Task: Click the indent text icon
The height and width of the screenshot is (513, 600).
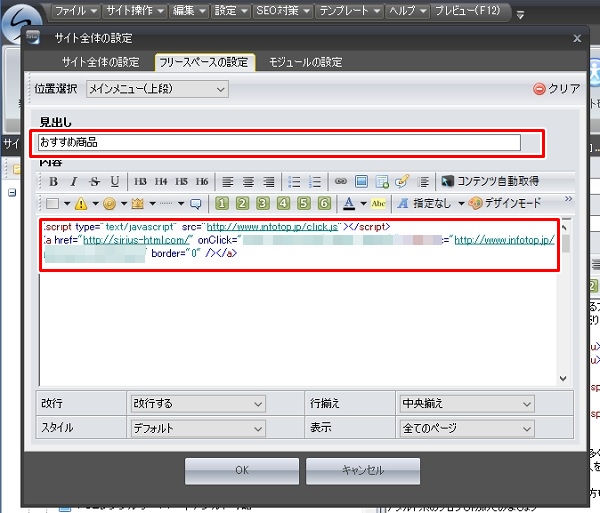Action: (x=423, y=182)
